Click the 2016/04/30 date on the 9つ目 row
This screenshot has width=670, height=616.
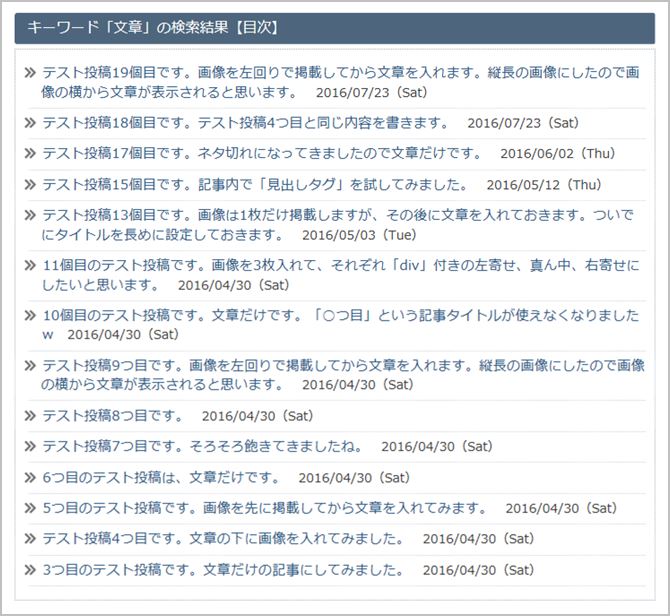[x=358, y=385]
